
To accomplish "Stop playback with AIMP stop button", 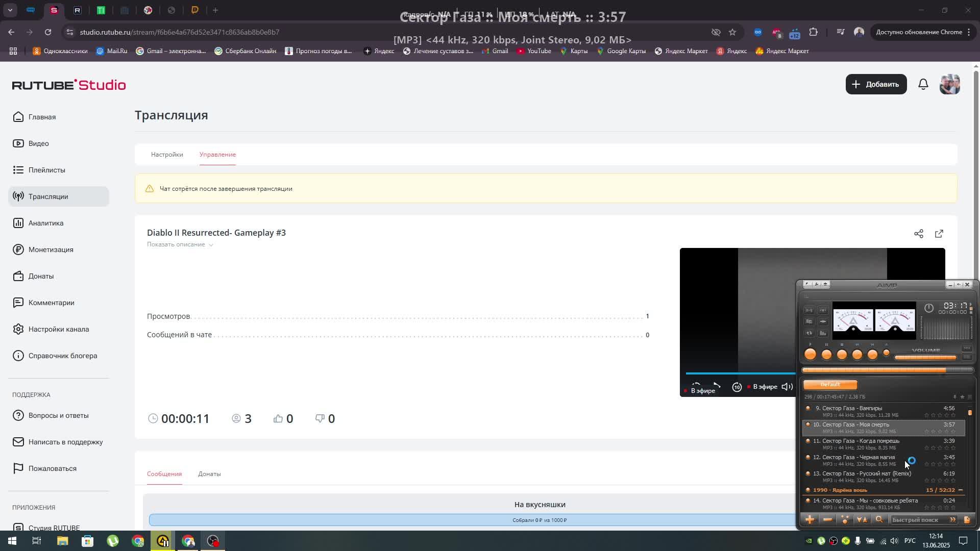I will click(842, 354).
